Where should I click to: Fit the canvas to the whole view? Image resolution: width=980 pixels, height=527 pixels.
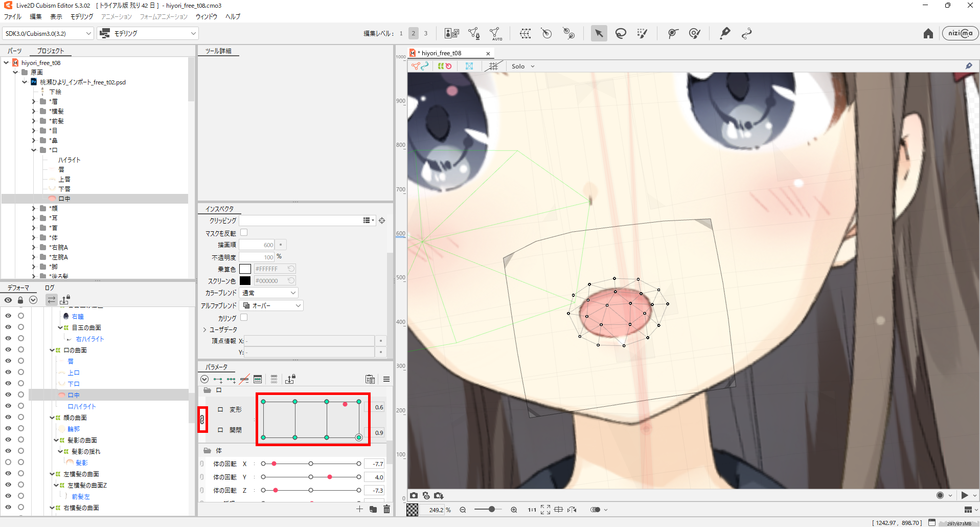[x=545, y=510]
